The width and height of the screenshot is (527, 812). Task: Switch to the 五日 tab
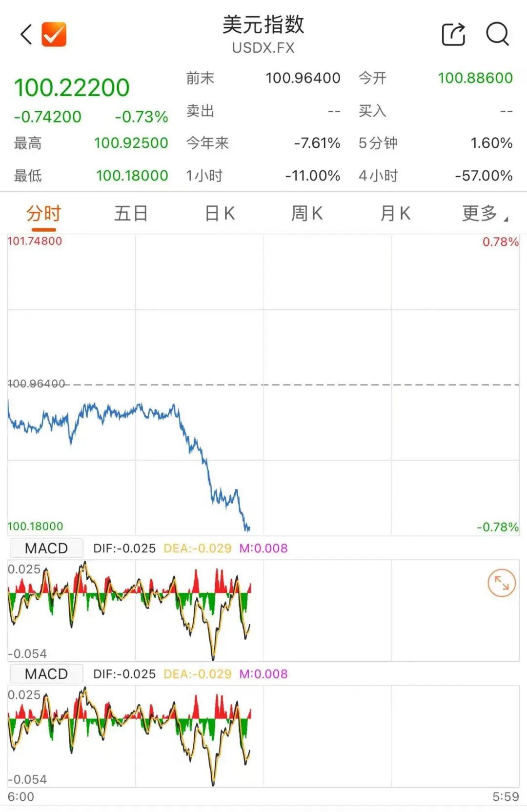click(x=131, y=214)
